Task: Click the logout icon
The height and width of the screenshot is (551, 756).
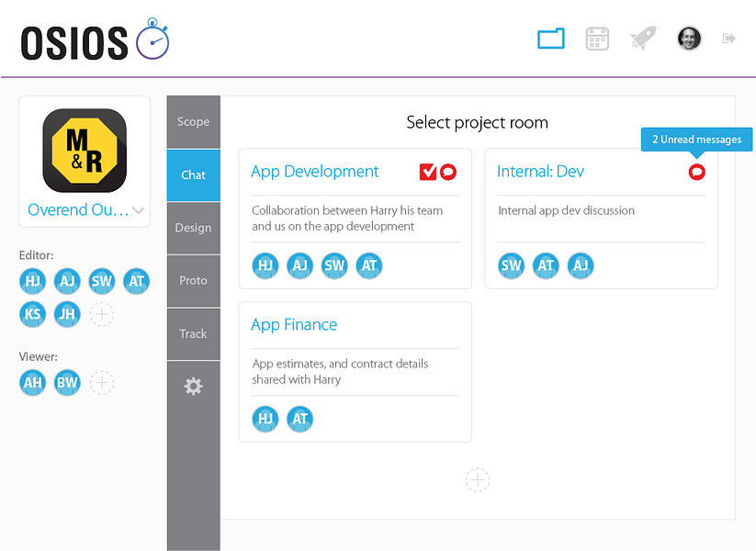Action: click(x=728, y=38)
